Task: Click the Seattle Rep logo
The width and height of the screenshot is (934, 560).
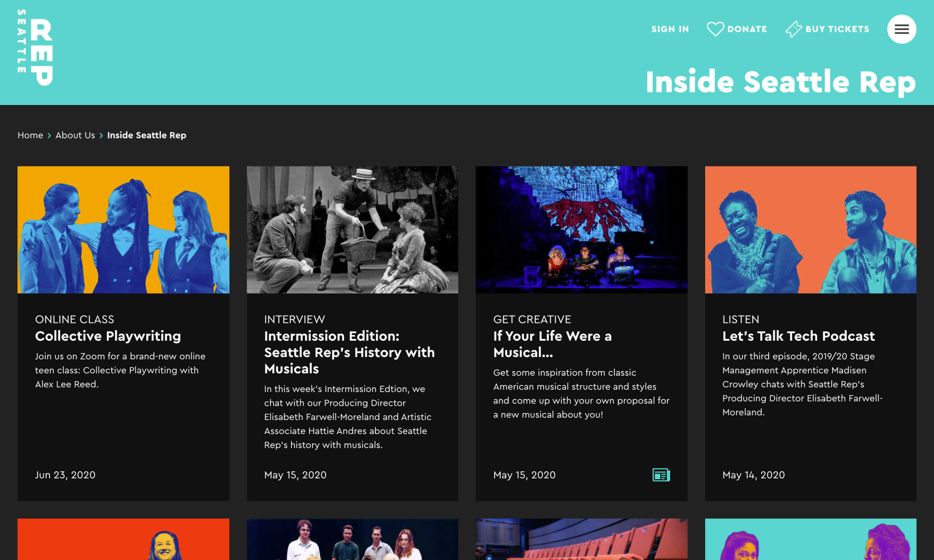Action: pyautogui.click(x=35, y=48)
